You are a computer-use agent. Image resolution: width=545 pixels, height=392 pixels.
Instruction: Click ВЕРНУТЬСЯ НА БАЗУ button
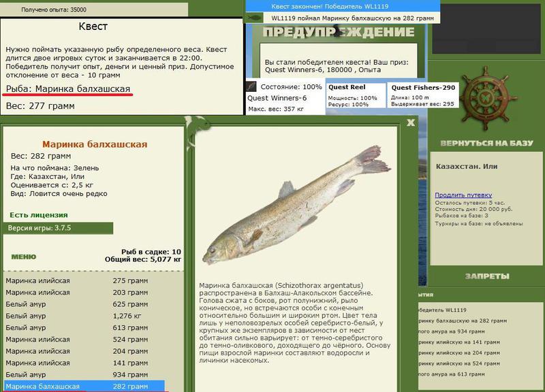click(x=486, y=143)
